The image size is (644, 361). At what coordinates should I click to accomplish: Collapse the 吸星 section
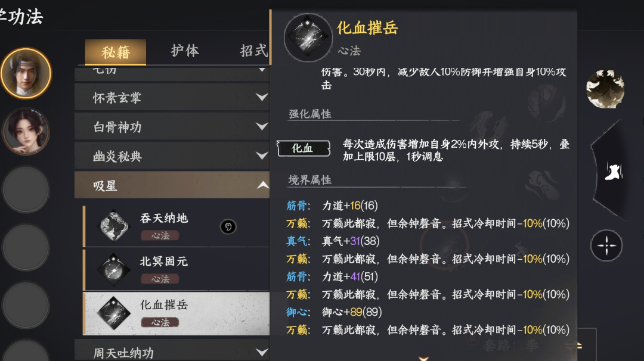pyautogui.click(x=172, y=185)
